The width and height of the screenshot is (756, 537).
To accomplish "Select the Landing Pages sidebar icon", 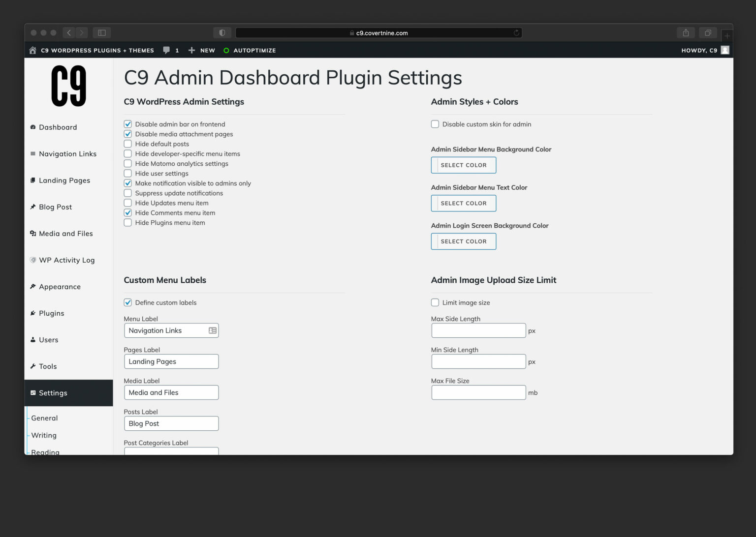I will [32, 180].
